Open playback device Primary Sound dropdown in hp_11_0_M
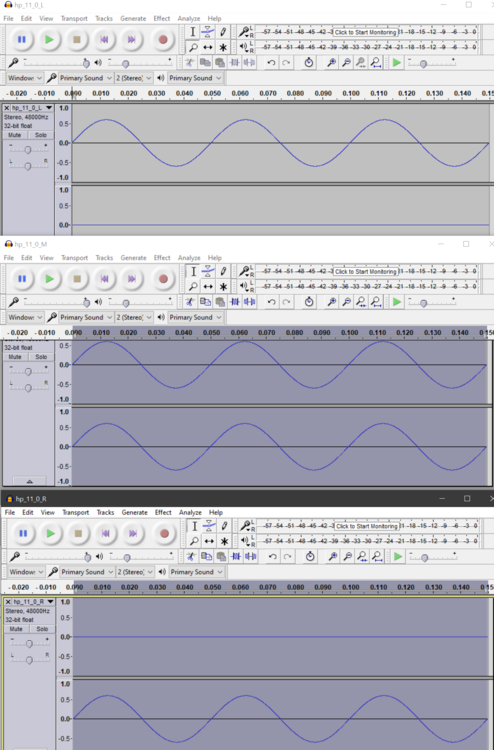Viewport: 494px width, 750px height. (x=195, y=317)
